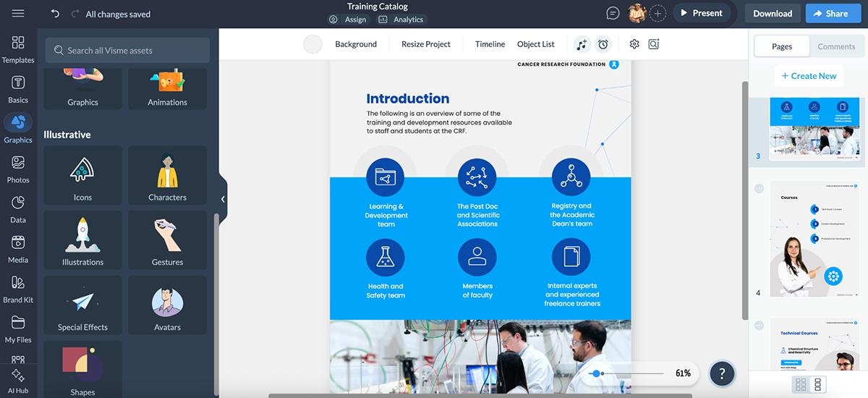Redo the last undone change
Screen dimensions: 868x398
pyautogui.click(x=75, y=14)
